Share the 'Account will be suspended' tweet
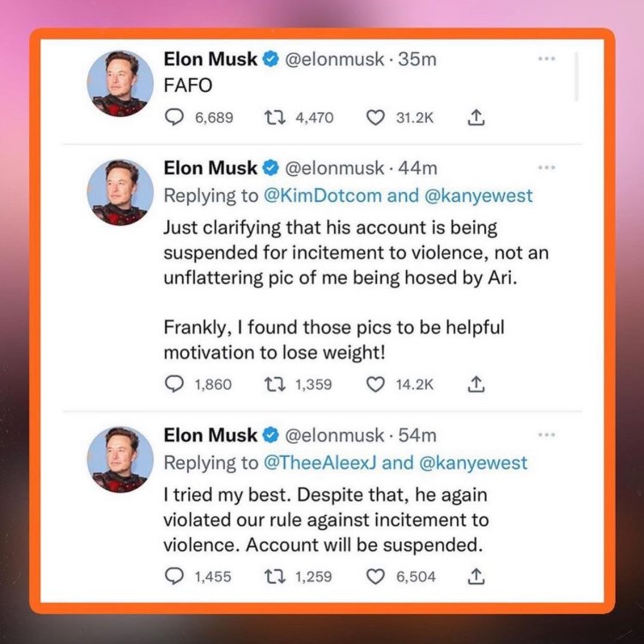Screen dimensions: 644x644 [x=475, y=576]
